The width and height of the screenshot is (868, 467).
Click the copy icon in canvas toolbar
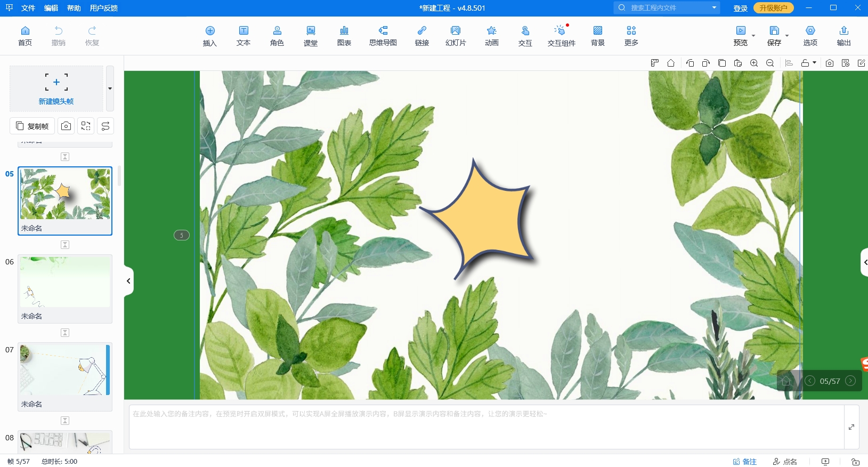(722, 63)
